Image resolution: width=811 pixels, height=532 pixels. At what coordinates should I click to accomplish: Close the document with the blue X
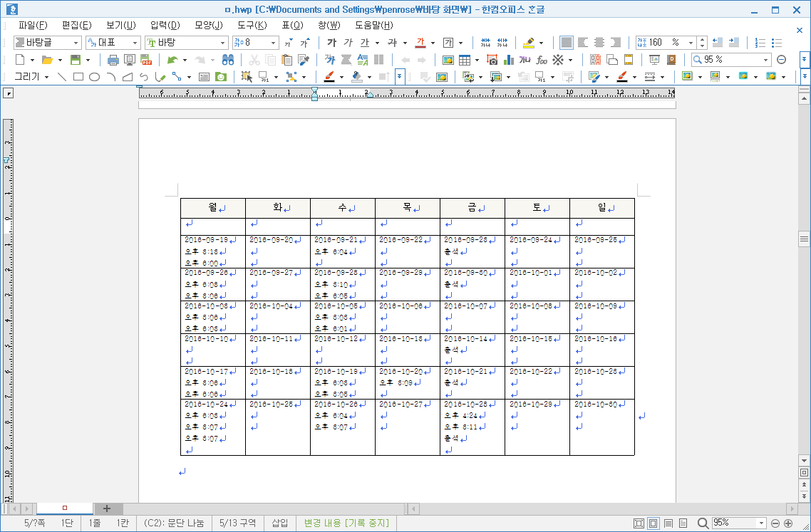point(800,31)
